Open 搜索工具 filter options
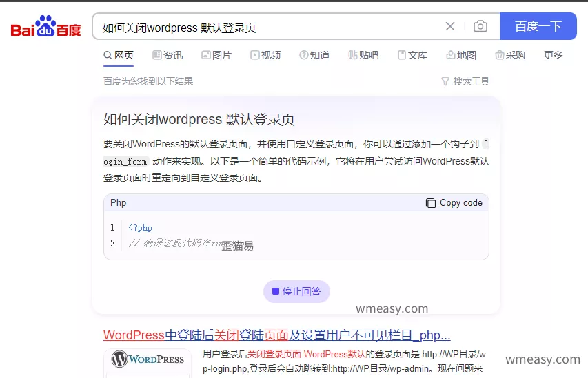The height and width of the screenshot is (378, 588). tap(465, 81)
